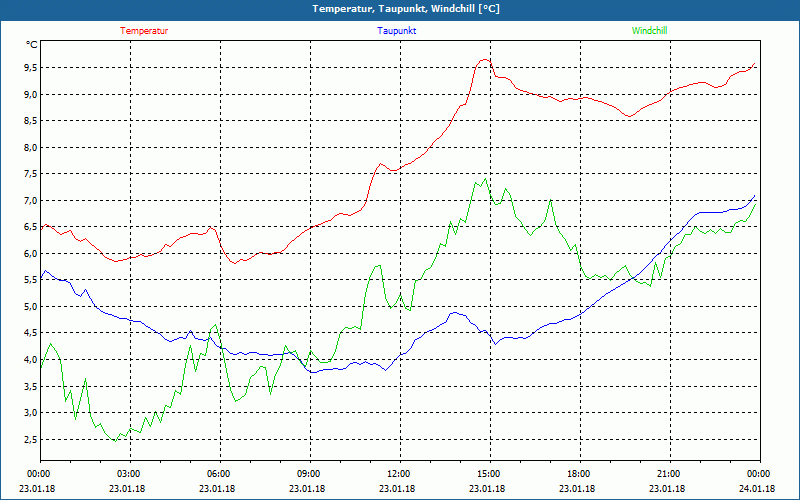Click the 15:00 time axis label

[490, 474]
